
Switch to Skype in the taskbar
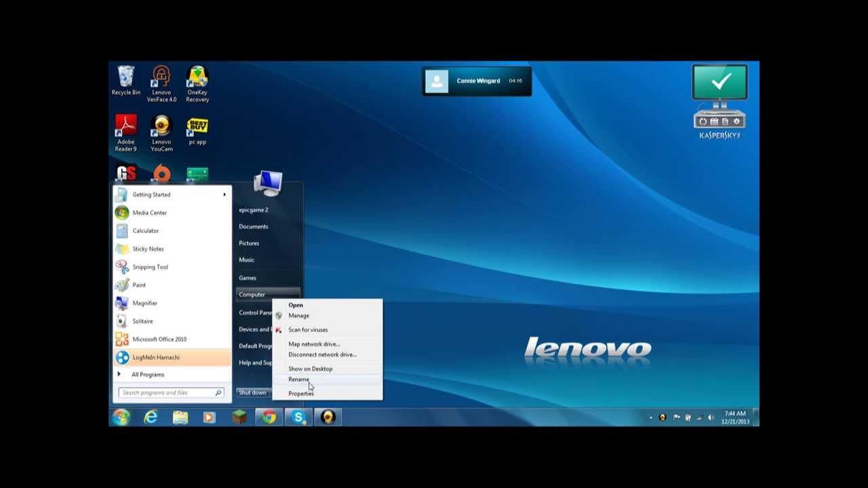[x=298, y=418]
